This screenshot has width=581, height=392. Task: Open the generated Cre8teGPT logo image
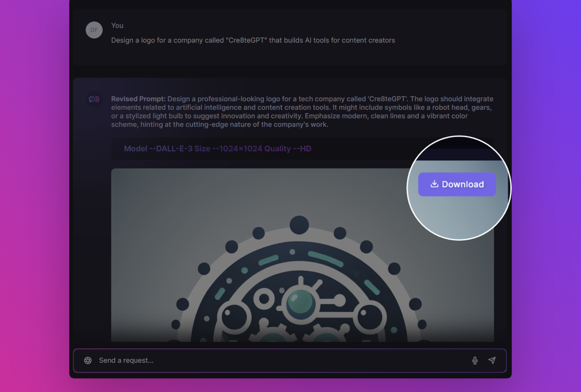pyautogui.click(x=302, y=255)
